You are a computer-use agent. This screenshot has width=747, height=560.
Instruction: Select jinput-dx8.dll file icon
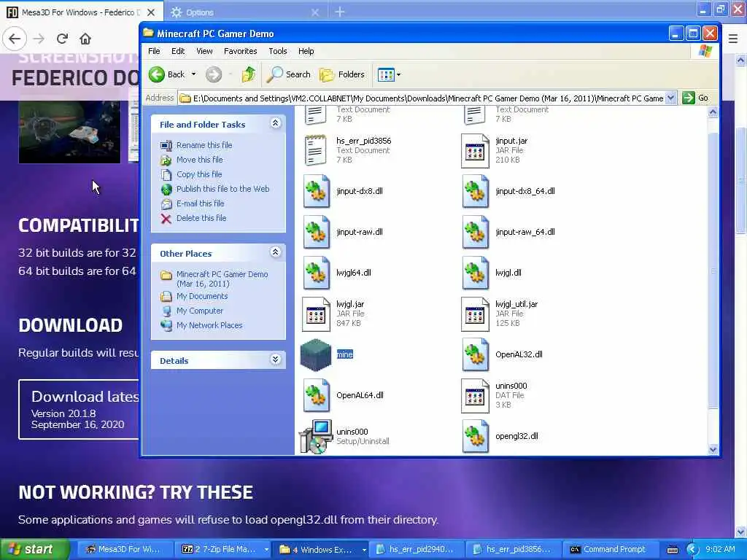click(x=317, y=192)
